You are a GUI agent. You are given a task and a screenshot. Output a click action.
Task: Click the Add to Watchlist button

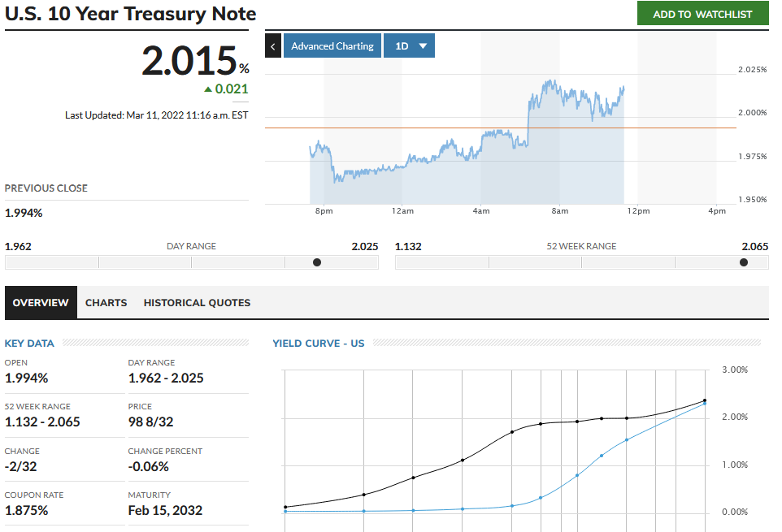(x=702, y=14)
